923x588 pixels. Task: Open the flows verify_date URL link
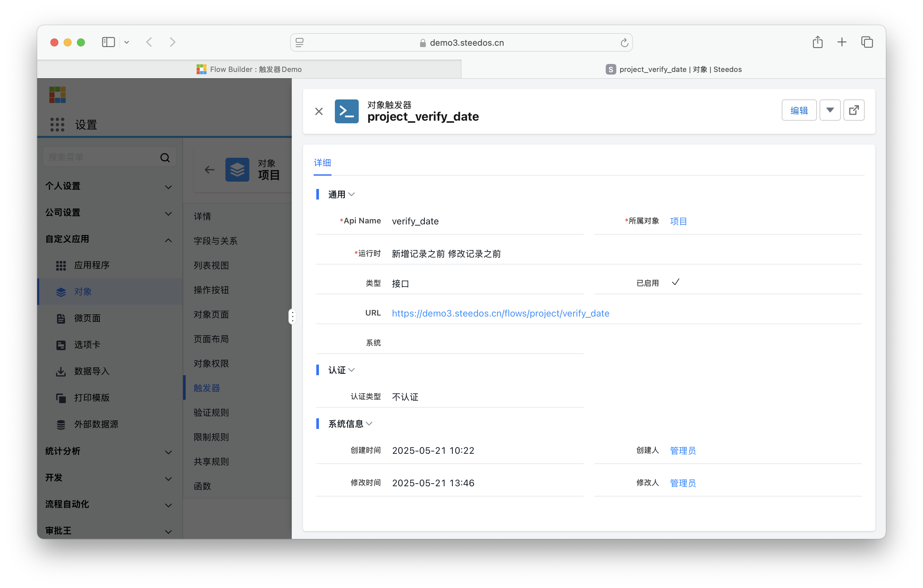(x=500, y=313)
